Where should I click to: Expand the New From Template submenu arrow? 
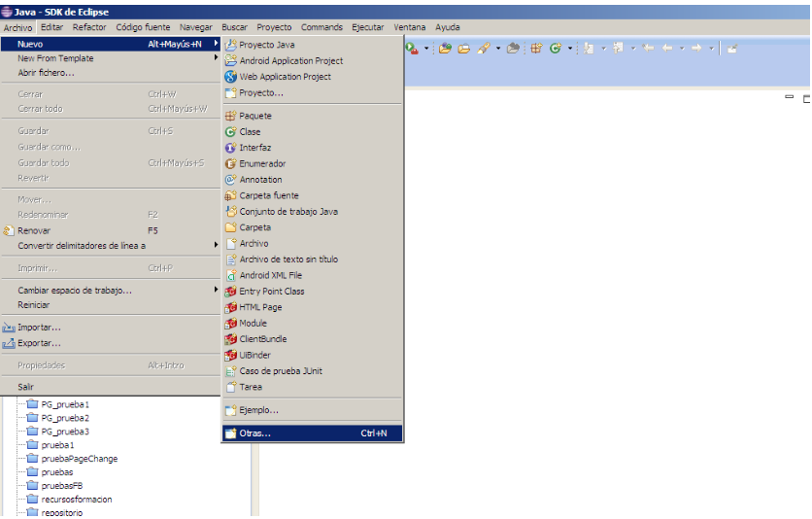tap(216, 57)
